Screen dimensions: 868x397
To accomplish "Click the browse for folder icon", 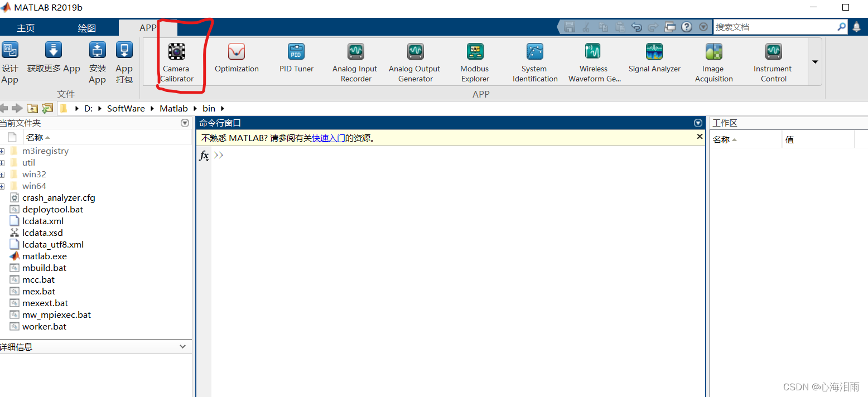I will pos(47,108).
